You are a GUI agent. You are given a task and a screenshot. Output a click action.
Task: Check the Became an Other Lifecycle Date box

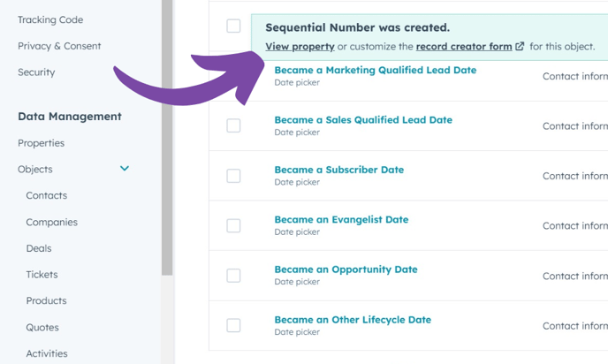(x=233, y=325)
